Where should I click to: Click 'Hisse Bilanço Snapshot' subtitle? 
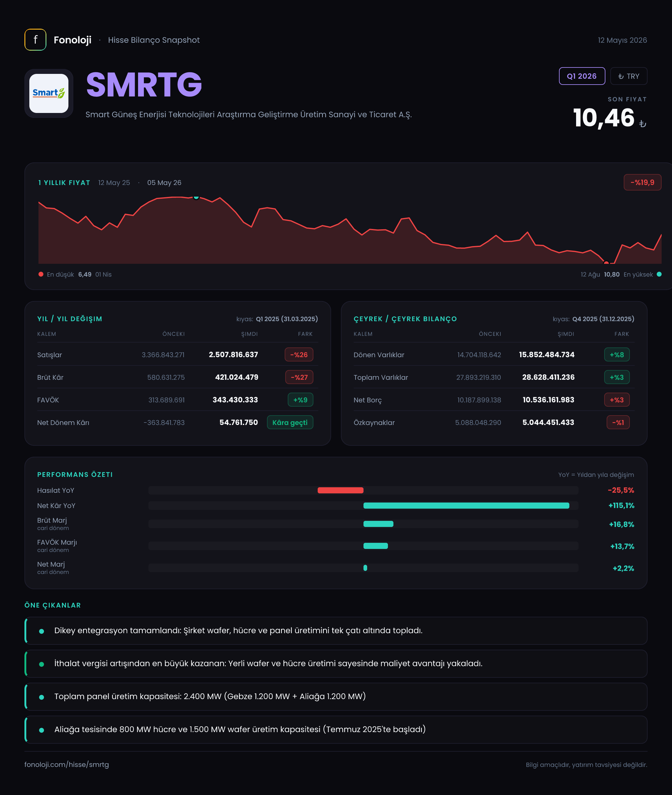click(154, 40)
